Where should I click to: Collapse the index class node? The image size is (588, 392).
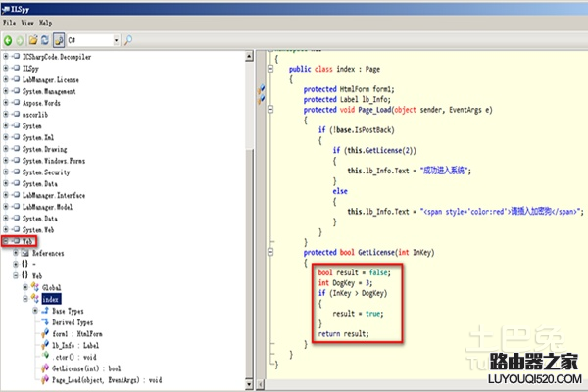coord(25,299)
